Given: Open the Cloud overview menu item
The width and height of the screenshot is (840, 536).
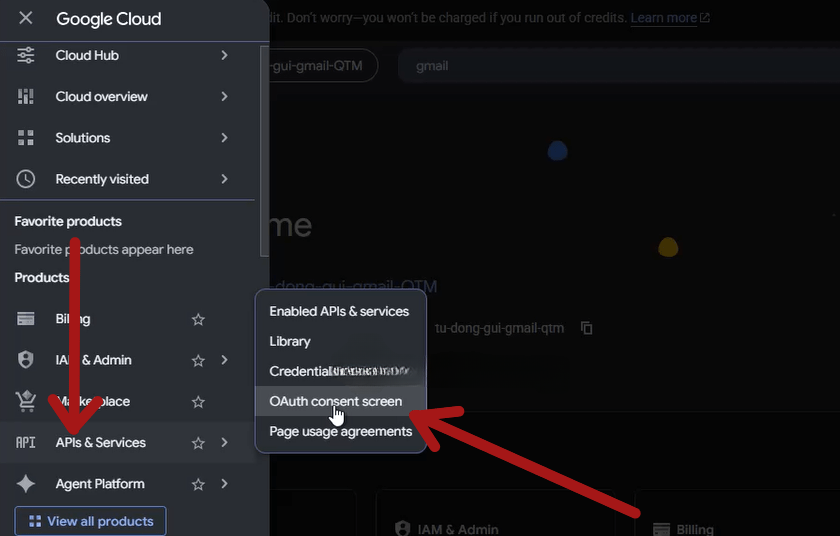Looking at the screenshot, I should [x=127, y=96].
